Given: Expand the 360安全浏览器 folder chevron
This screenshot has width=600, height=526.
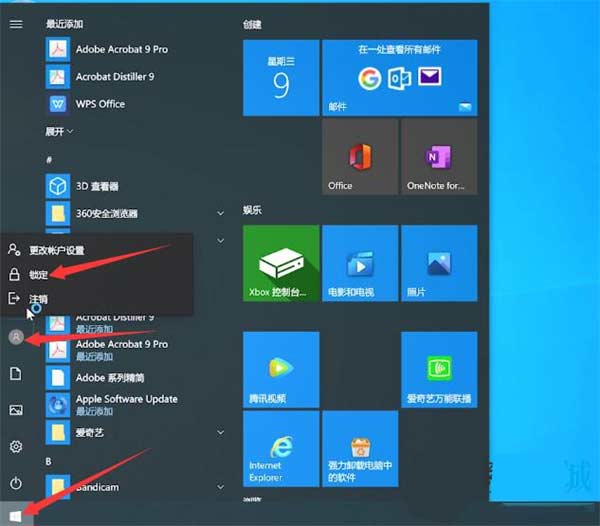Looking at the screenshot, I should click(220, 213).
